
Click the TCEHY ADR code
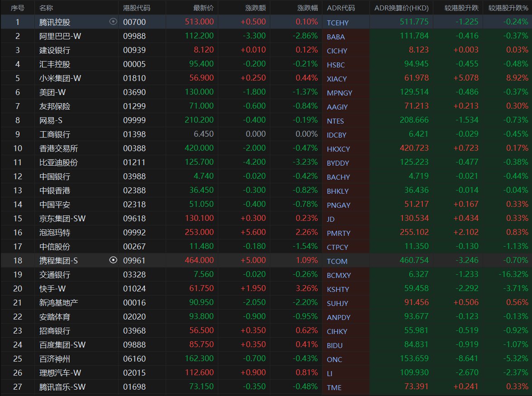tap(338, 23)
